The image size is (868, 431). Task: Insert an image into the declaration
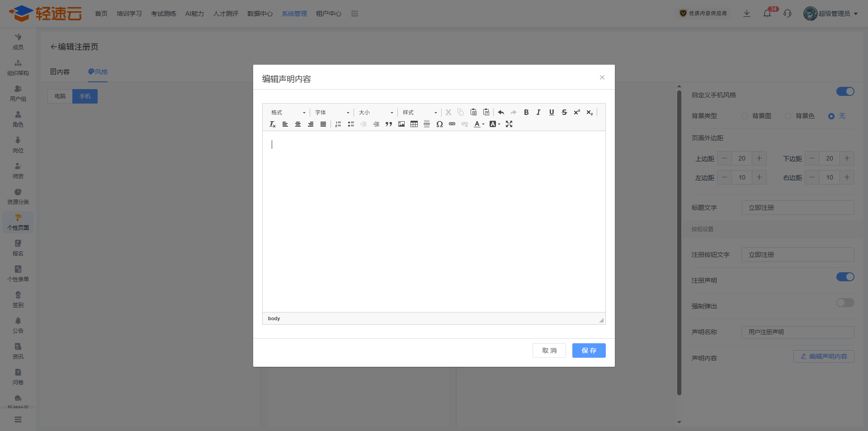(x=401, y=124)
